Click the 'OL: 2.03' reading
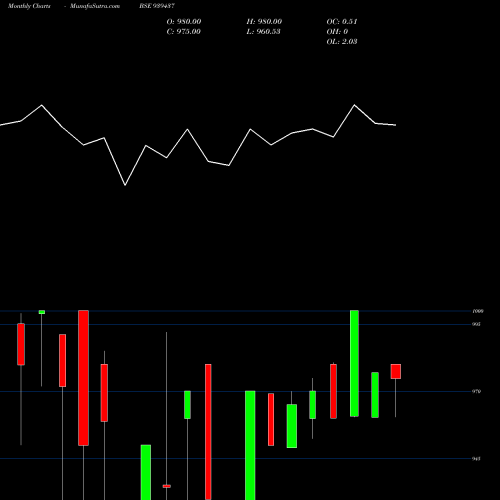 coord(342,42)
